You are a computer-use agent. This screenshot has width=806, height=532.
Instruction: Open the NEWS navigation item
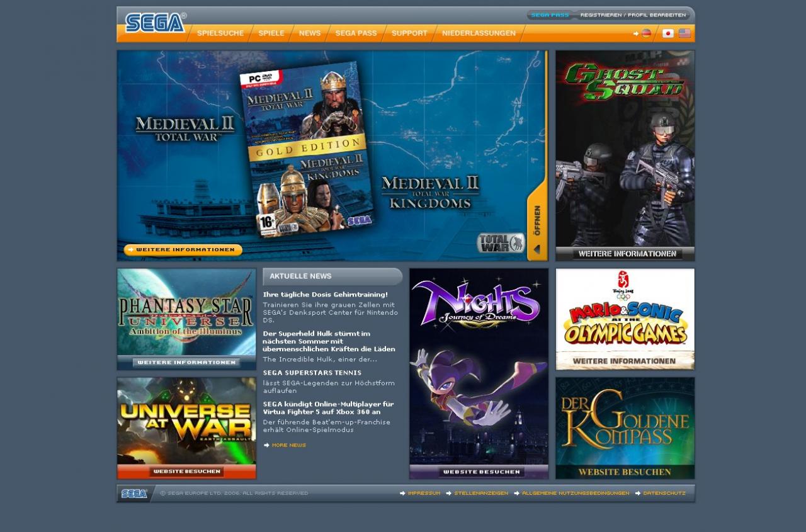[310, 33]
